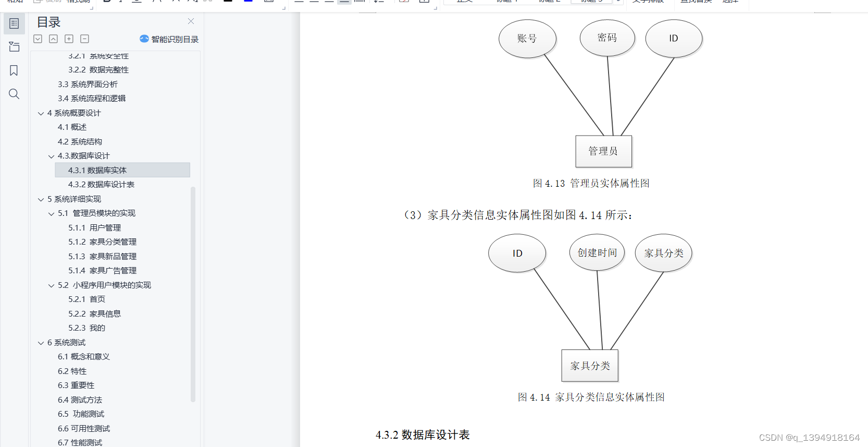Select the 密码 ellipse in the diagram

(607, 38)
